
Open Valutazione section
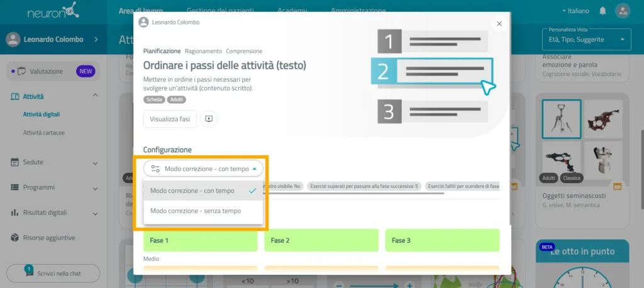click(53, 72)
